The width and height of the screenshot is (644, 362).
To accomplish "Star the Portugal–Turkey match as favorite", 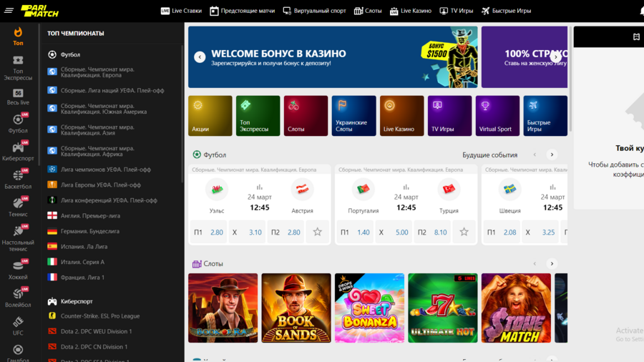I will pyautogui.click(x=464, y=232).
